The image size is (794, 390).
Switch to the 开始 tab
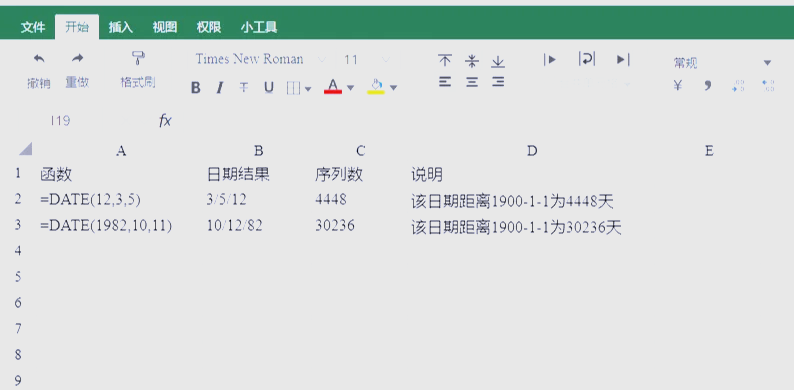[77, 27]
